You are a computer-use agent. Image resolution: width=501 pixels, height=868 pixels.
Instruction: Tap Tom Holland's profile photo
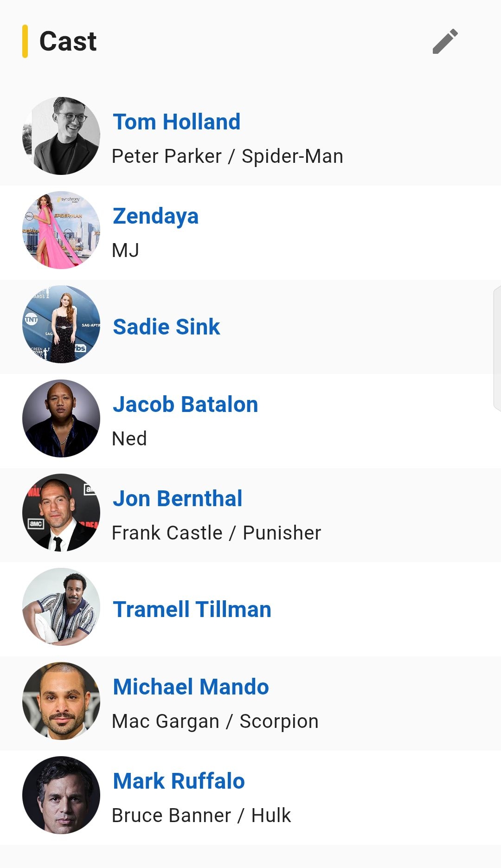point(61,136)
